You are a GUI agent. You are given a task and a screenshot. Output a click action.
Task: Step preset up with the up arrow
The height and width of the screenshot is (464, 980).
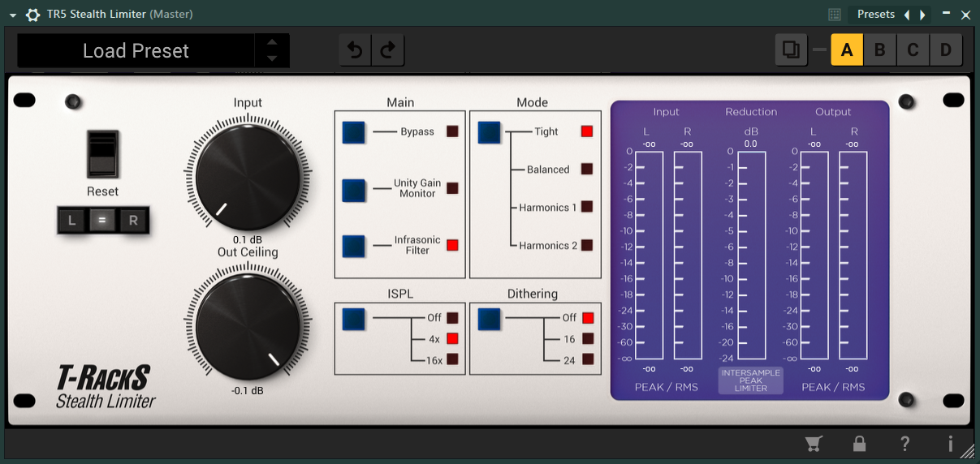(x=272, y=42)
